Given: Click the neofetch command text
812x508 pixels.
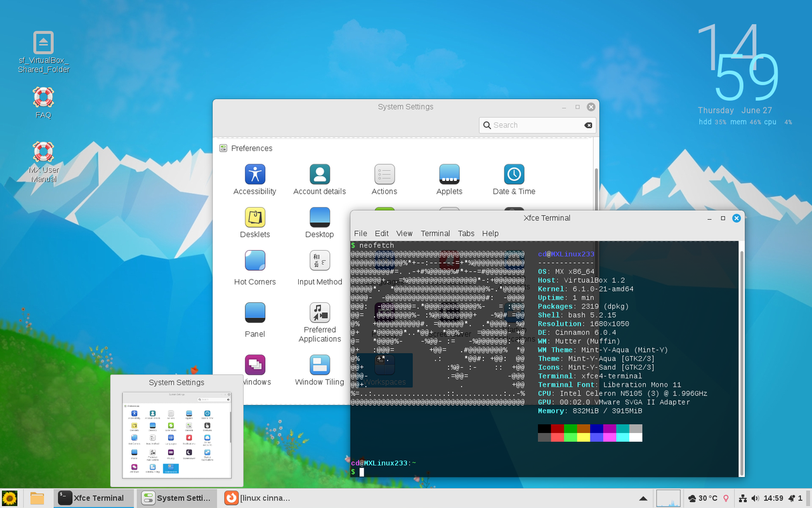Looking at the screenshot, I should click(x=376, y=245).
